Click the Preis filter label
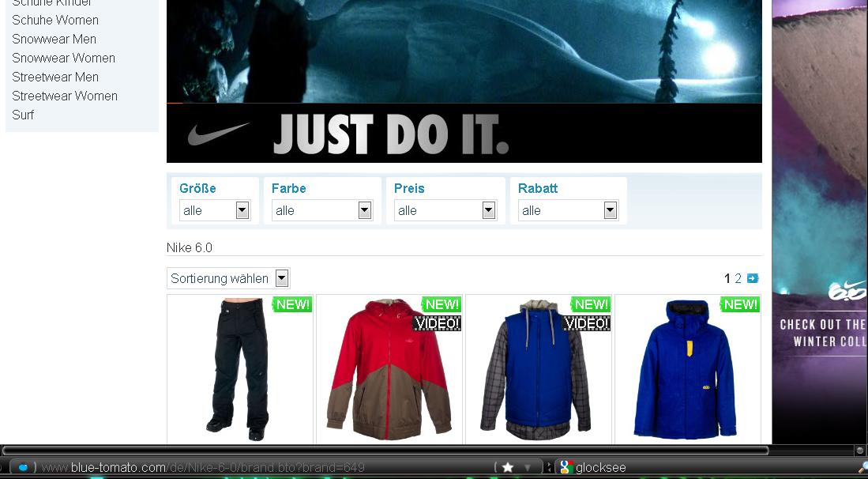Image resolution: width=868 pixels, height=479 pixels. tap(409, 188)
